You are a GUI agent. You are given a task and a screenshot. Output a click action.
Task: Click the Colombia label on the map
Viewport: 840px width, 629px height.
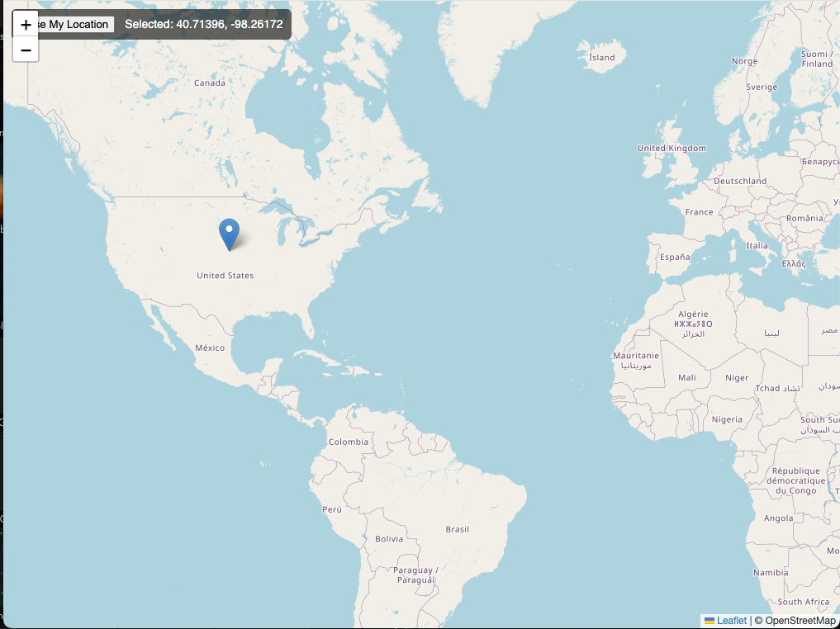348,442
